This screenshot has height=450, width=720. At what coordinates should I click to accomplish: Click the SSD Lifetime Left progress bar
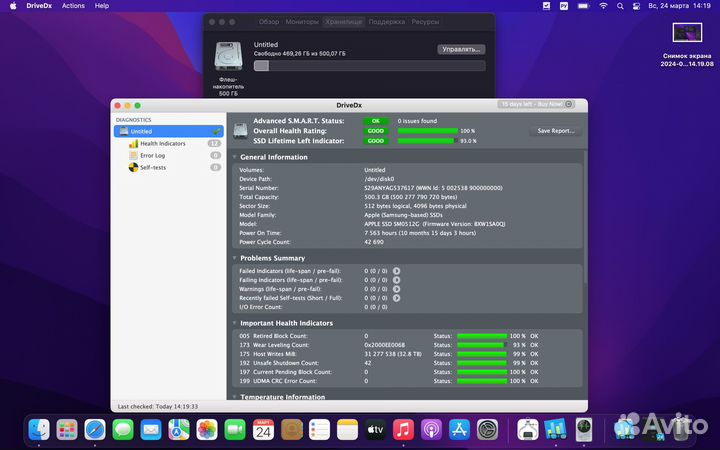pyautogui.click(x=428, y=141)
